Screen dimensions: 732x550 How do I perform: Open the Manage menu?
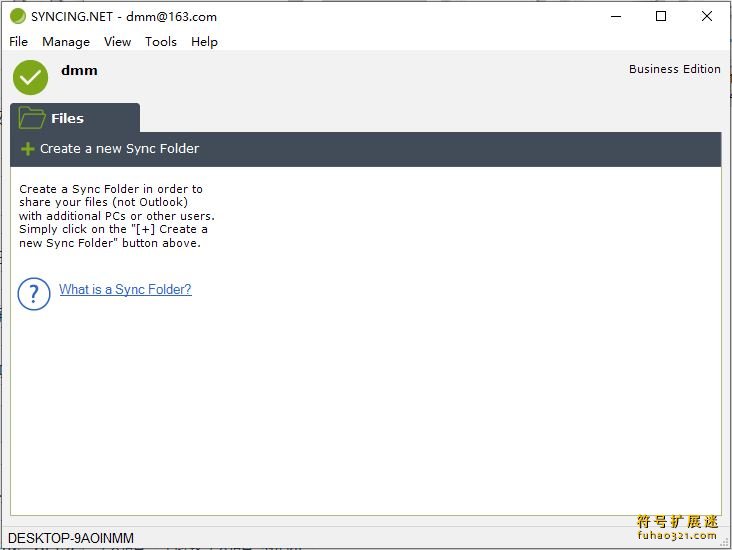(x=66, y=42)
